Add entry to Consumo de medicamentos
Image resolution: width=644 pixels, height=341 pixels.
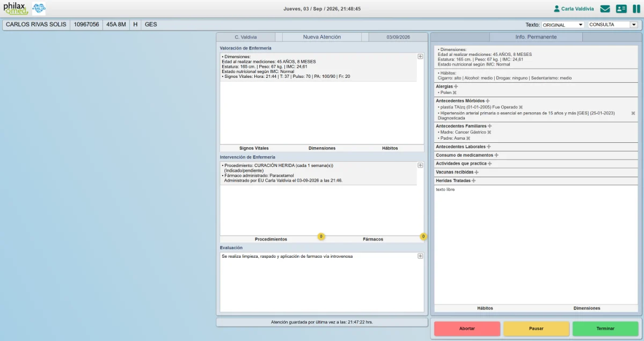click(496, 155)
